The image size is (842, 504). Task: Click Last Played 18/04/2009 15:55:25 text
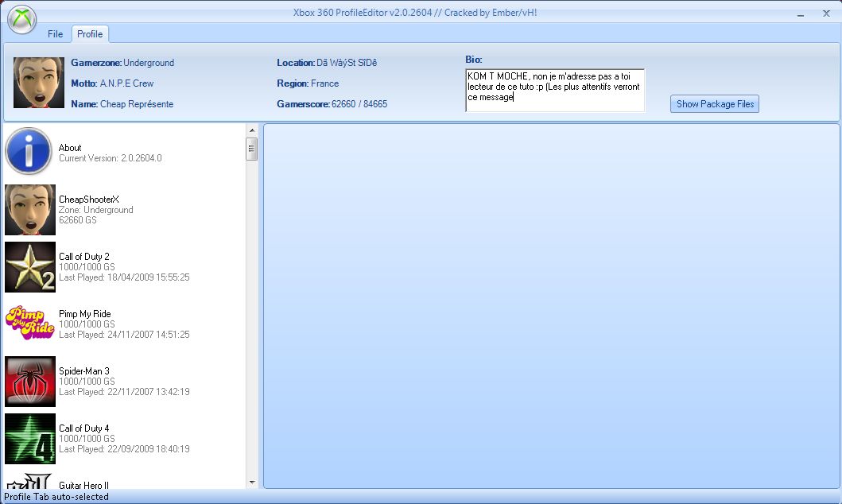pos(124,277)
